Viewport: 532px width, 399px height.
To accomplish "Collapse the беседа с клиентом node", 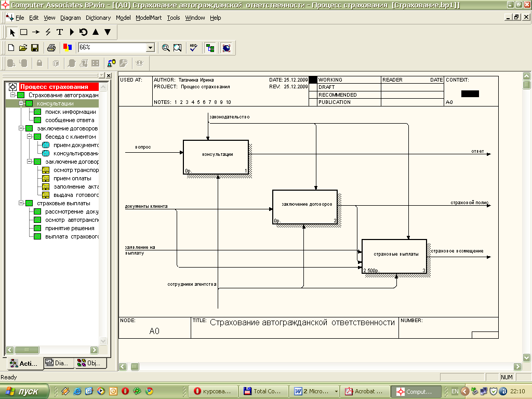I will [29, 137].
